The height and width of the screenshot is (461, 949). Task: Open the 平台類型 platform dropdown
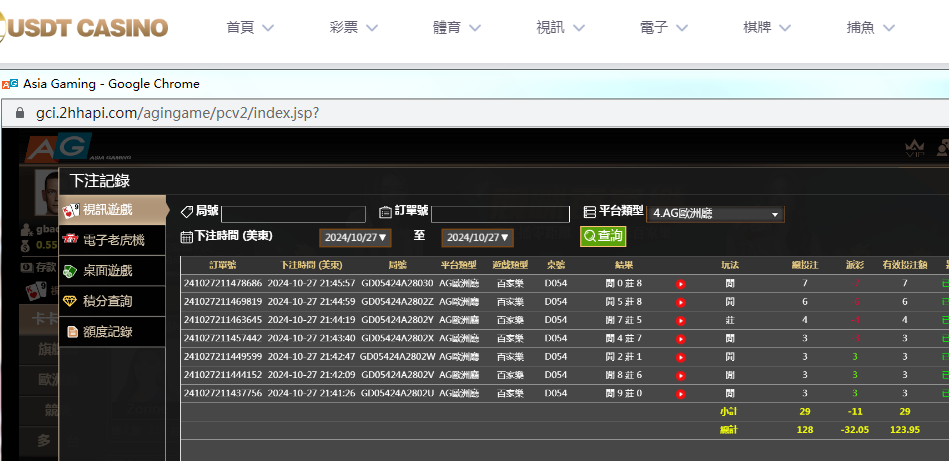click(715, 213)
